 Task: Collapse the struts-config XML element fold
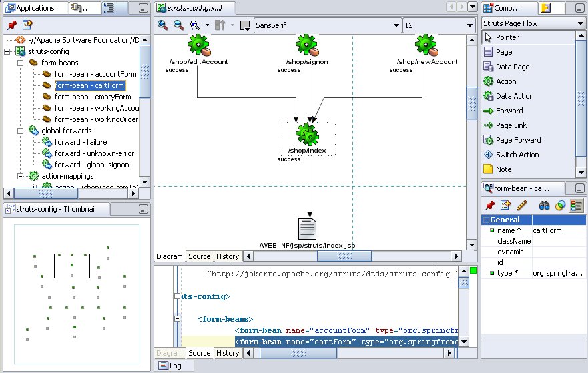tap(177, 296)
